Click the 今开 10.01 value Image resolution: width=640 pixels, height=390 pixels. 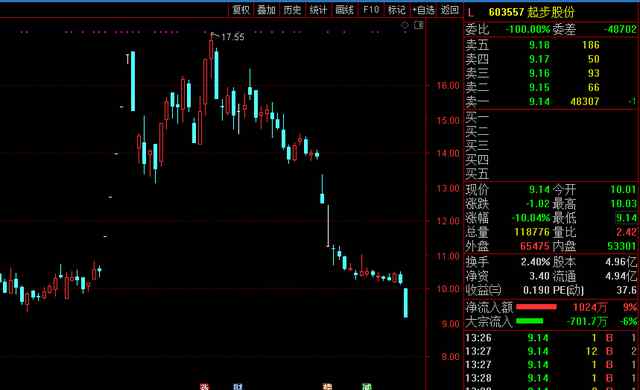(623, 190)
